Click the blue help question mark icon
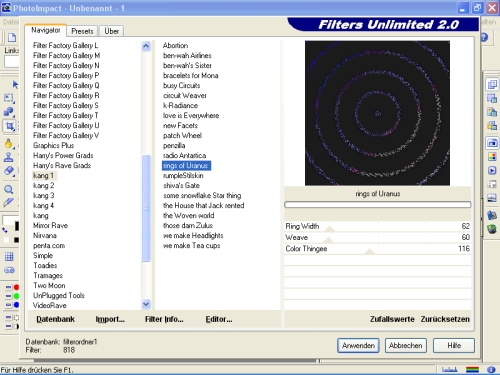Image resolution: width=500 pixels, height=375 pixels. point(484,37)
